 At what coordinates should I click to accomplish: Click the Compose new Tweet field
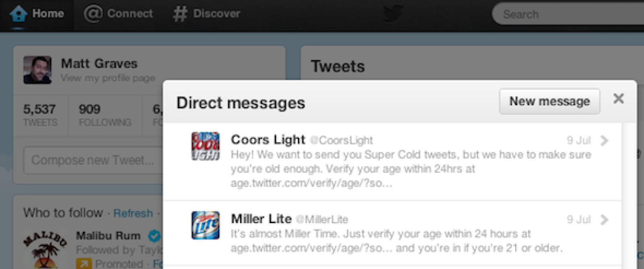[x=93, y=160]
